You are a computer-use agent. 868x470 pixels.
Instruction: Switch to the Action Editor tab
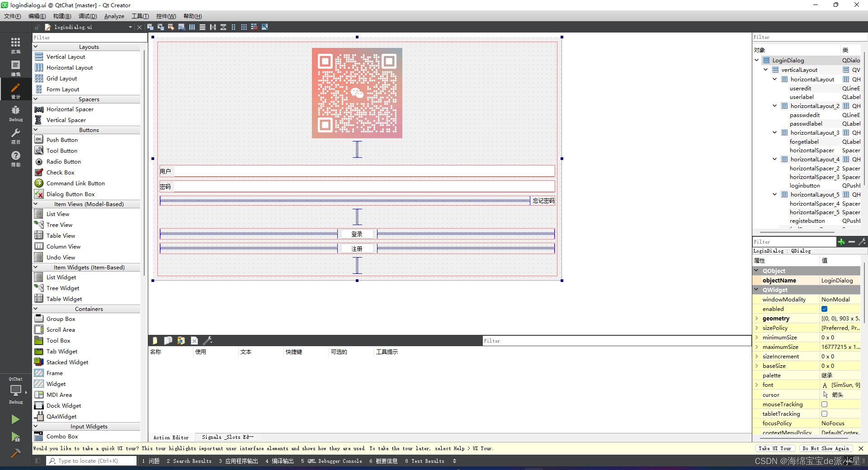[171, 437]
